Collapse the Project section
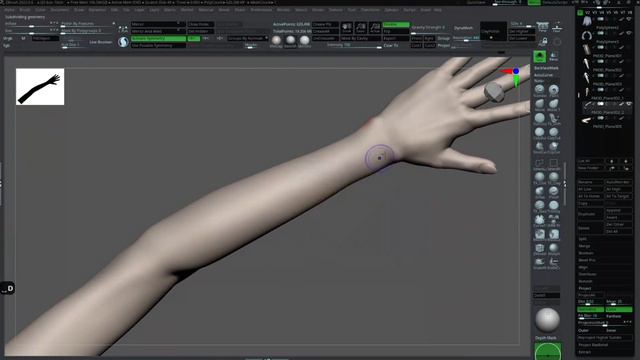640x360 pixels. pyautogui.click(x=585, y=288)
